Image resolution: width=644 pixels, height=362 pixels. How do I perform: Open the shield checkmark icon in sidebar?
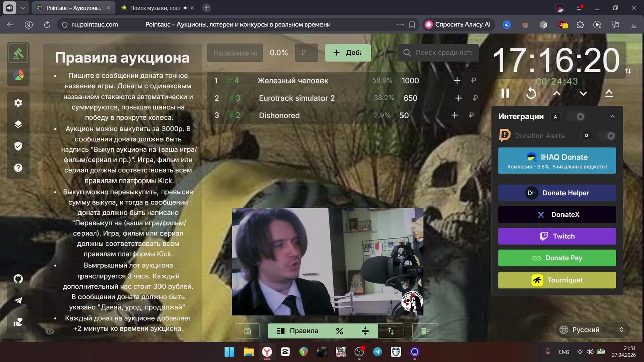[x=18, y=146]
